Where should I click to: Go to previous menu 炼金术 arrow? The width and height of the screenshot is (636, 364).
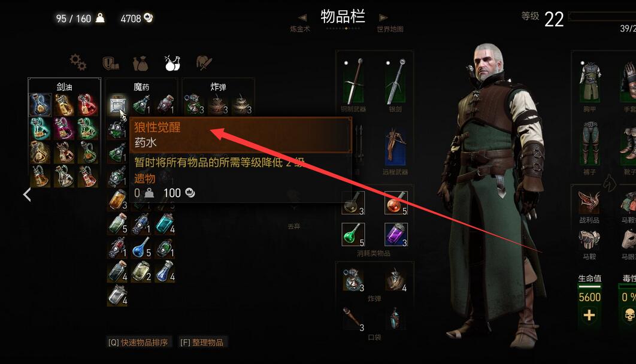pos(302,17)
